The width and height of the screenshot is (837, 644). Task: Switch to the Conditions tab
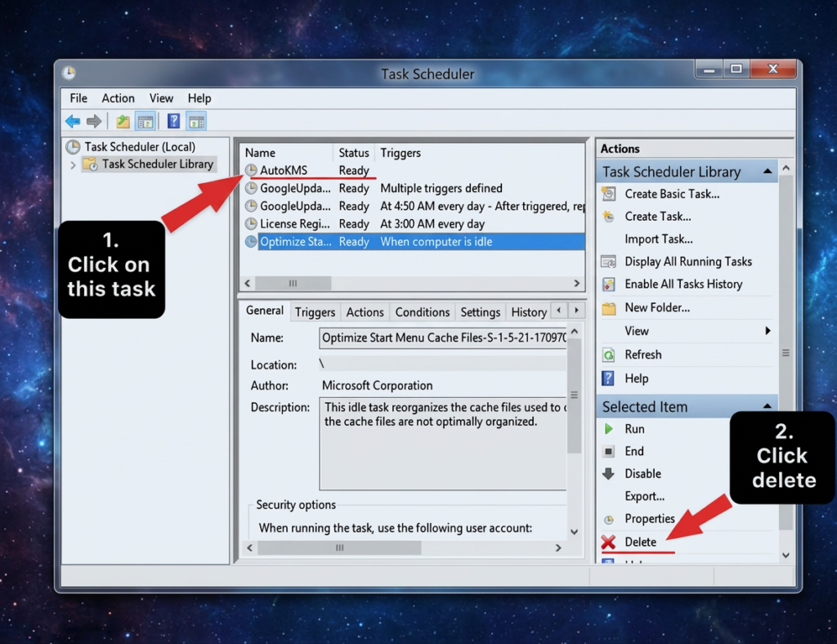click(x=423, y=312)
